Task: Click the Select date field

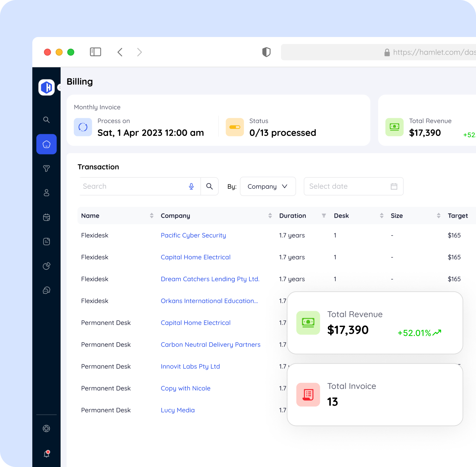Action: [x=353, y=186]
